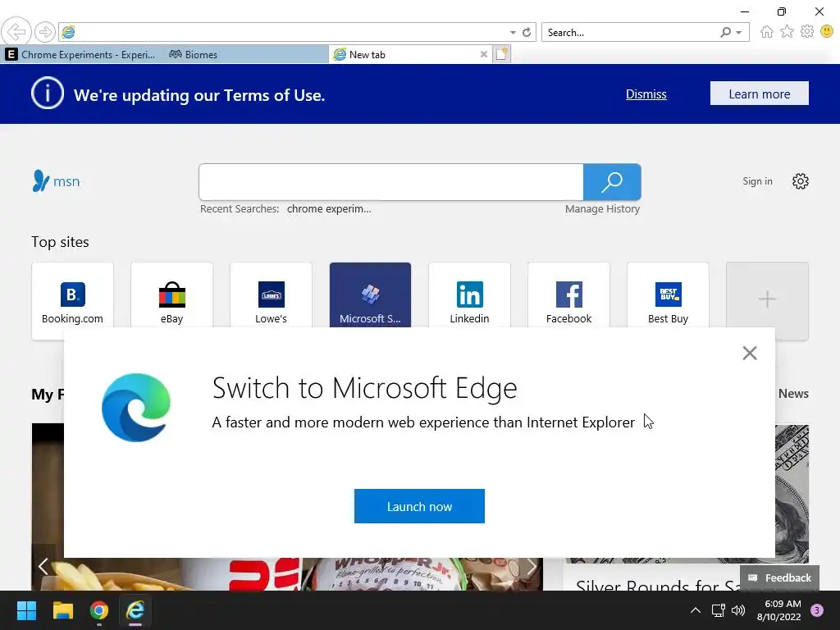Open MSN page settings gear
This screenshot has width=840, height=630.
coord(800,181)
